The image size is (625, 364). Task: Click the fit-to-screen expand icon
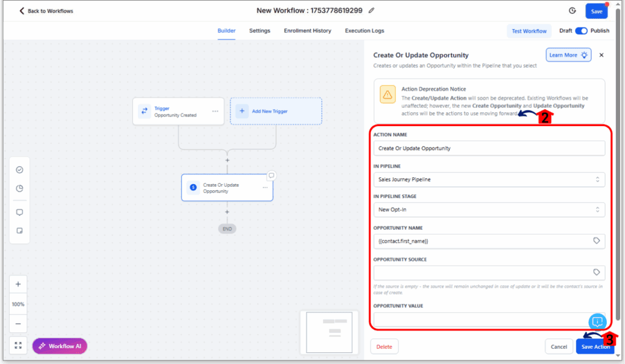coord(18,346)
